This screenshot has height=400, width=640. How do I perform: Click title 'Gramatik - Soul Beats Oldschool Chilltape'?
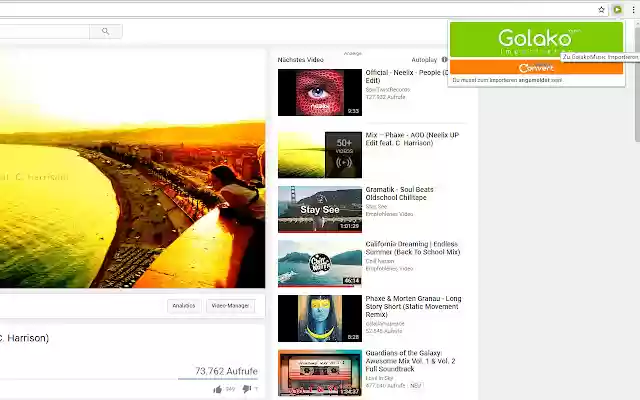point(399,193)
